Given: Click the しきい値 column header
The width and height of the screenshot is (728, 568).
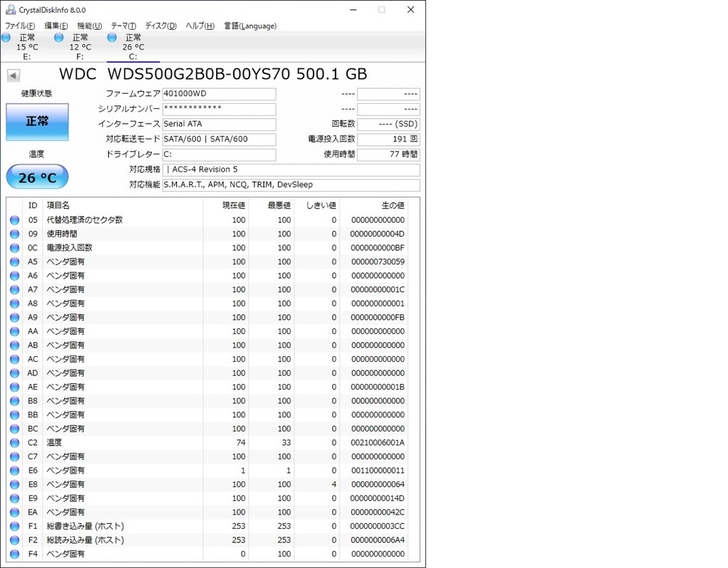Looking at the screenshot, I should (316, 205).
